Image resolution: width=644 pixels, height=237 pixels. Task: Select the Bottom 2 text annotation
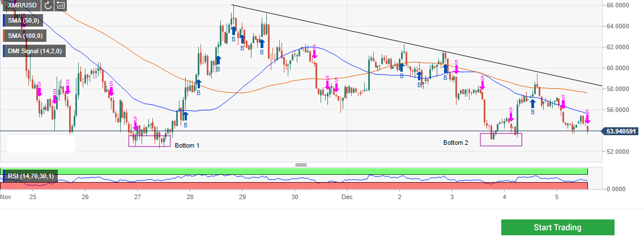tap(455, 143)
